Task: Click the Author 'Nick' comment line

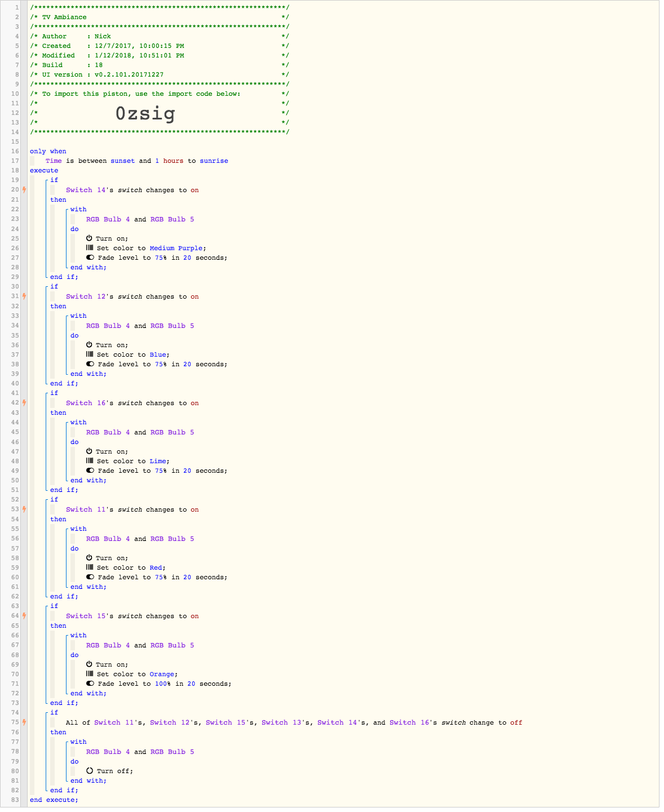Action: pos(160,36)
